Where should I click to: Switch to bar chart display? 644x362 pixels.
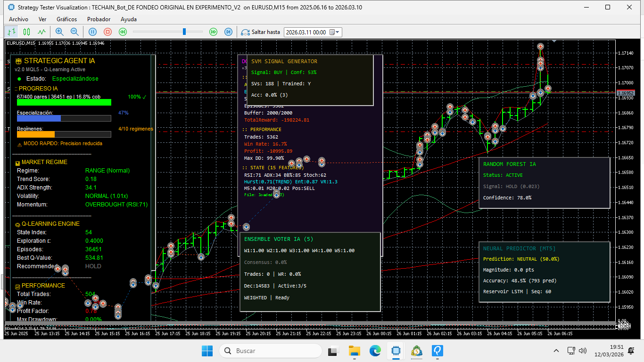[11, 32]
